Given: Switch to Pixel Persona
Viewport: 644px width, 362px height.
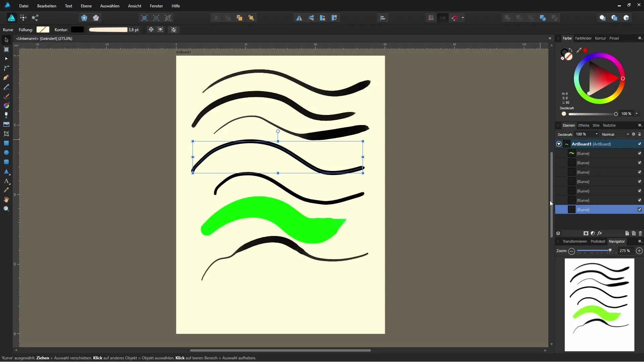Looking at the screenshot, I should coord(23,18).
